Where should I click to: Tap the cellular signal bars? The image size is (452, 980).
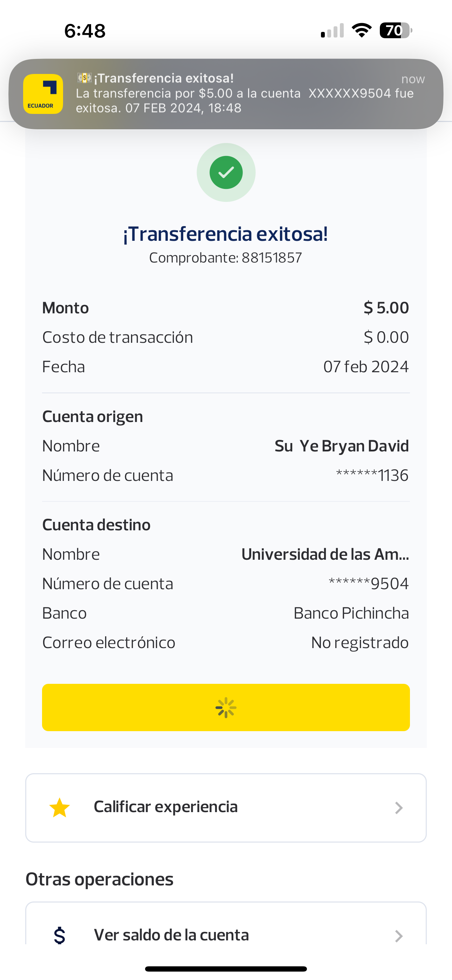coord(333,31)
